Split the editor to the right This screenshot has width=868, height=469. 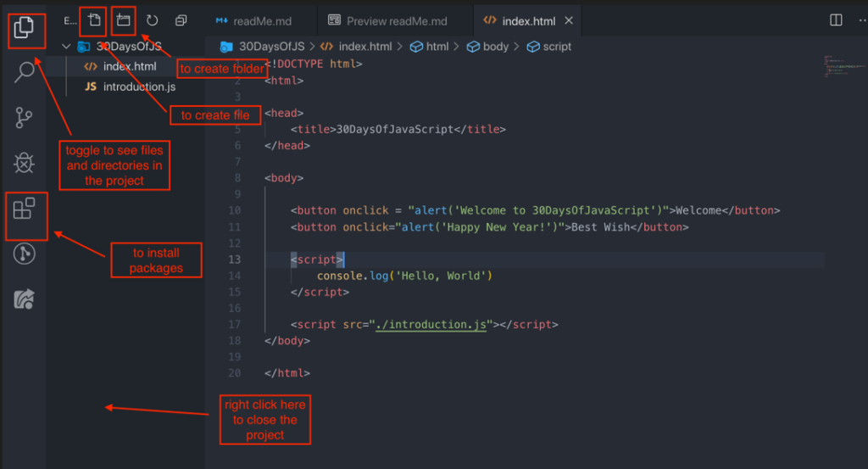pos(836,20)
